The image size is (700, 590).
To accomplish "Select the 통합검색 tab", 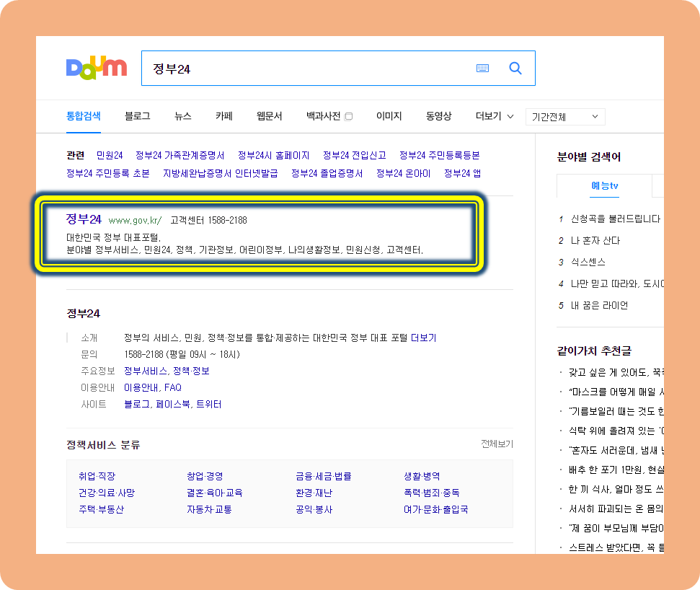I will tap(84, 116).
